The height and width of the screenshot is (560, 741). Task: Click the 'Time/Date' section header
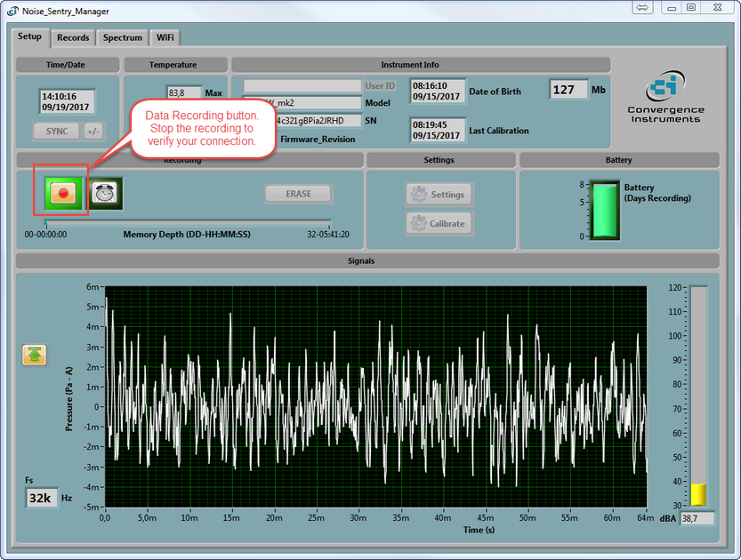(66, 65)
